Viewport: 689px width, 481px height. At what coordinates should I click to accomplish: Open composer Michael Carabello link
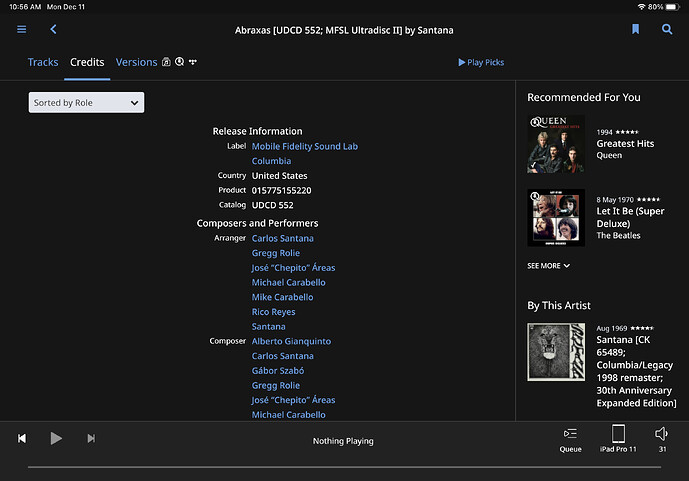coord(288,415)
